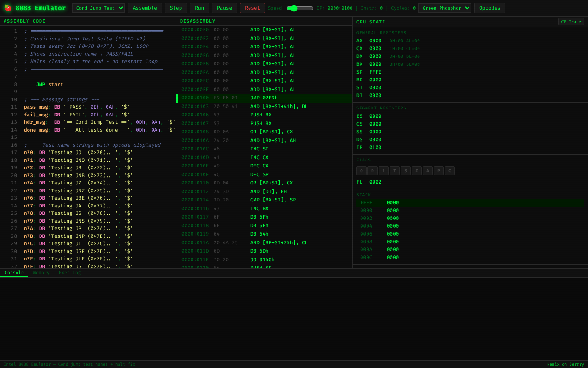Viewport: 588px width, 368px height.
Task: Click the JMP start code line
Action: coord(50,85)
